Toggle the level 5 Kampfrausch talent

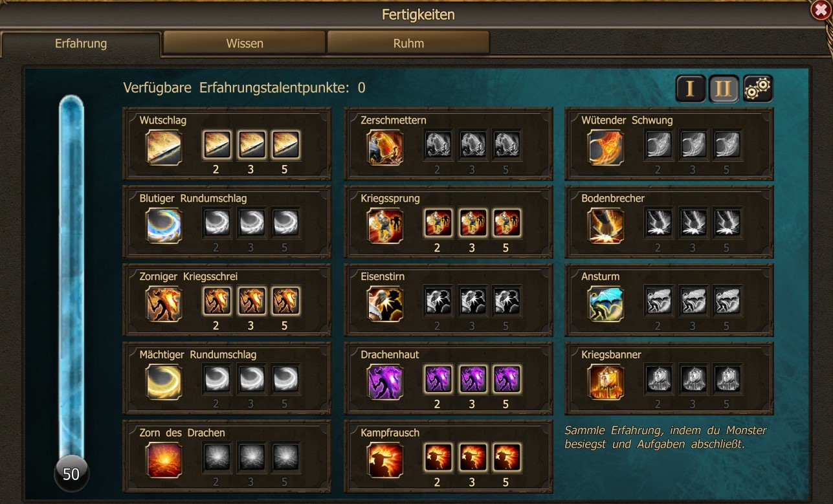[507, 457]
